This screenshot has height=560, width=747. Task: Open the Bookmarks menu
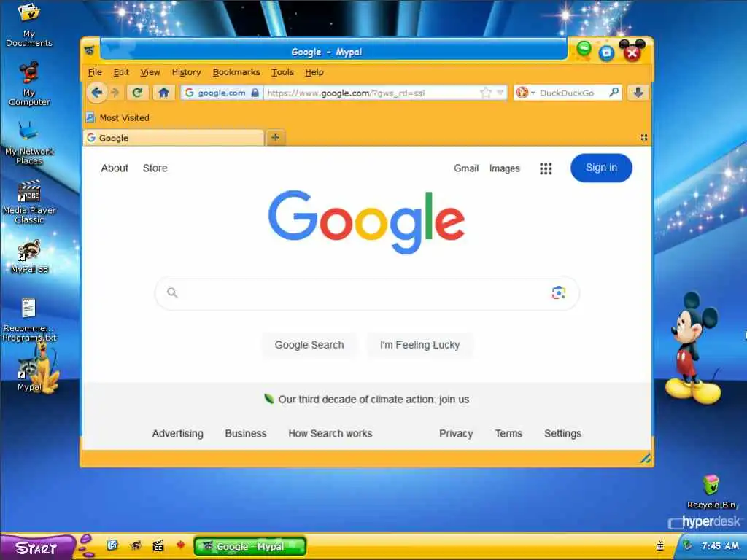click(236, 72)
